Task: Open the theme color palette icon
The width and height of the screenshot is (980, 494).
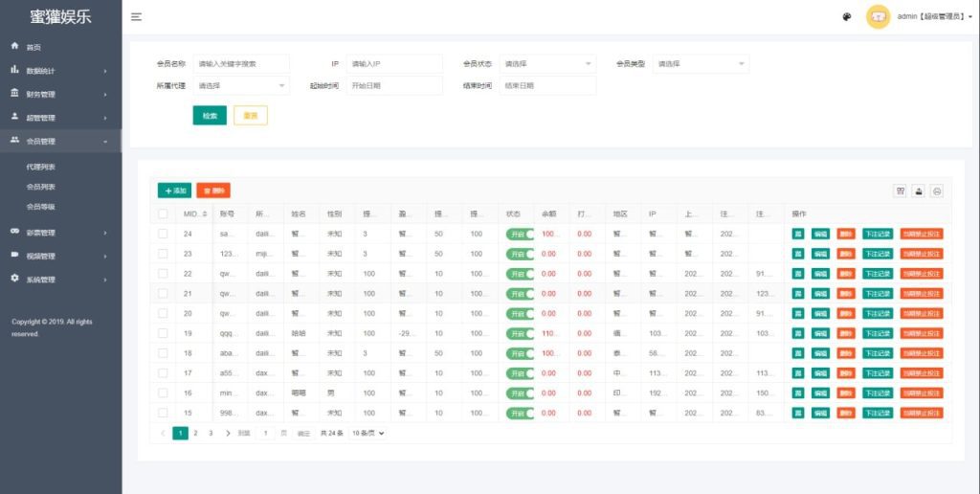Action: point(847,17)
